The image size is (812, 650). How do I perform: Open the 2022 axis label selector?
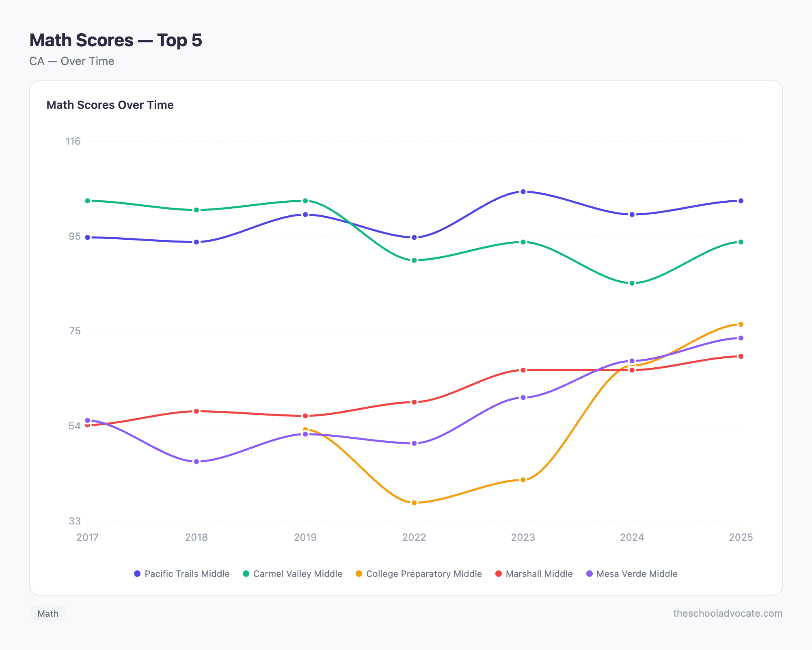413,537
